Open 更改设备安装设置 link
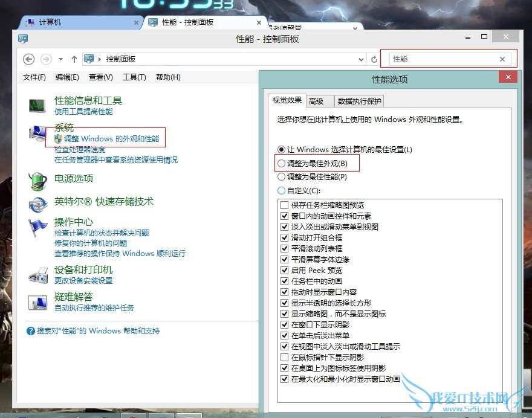This screenshot has width=532, height=418. click(83, 281)
